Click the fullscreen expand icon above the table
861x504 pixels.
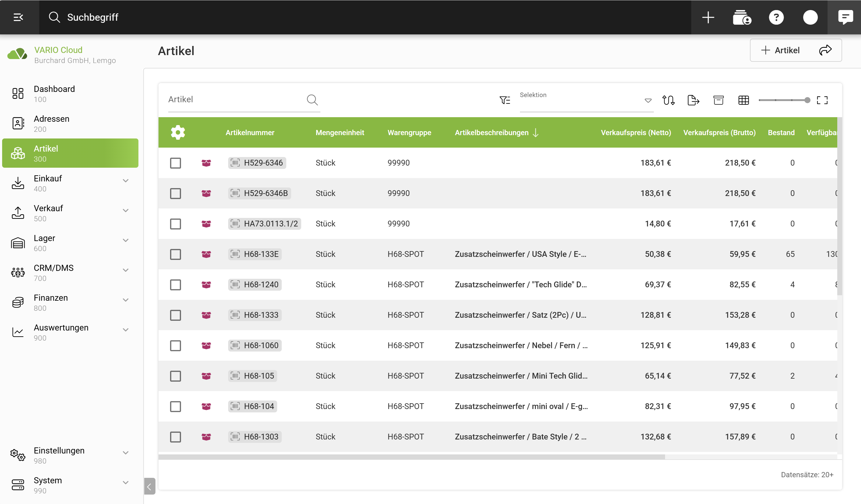click(823, 100)
